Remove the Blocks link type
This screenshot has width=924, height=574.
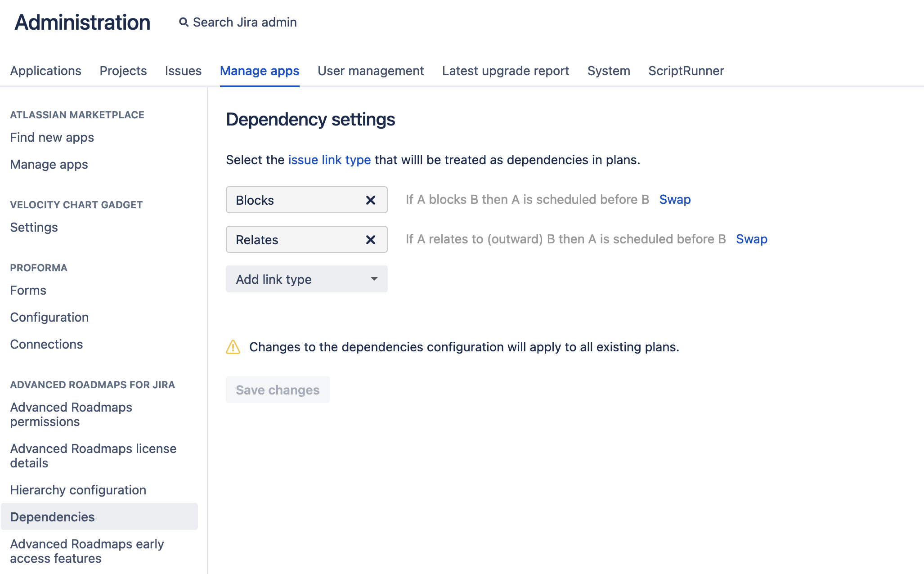pos(370,200)
